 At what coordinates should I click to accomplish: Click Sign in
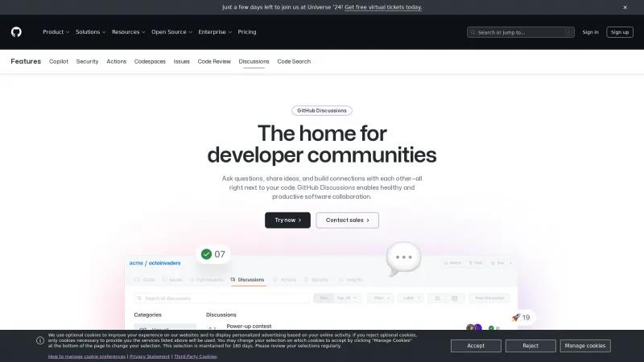(590, 32)
